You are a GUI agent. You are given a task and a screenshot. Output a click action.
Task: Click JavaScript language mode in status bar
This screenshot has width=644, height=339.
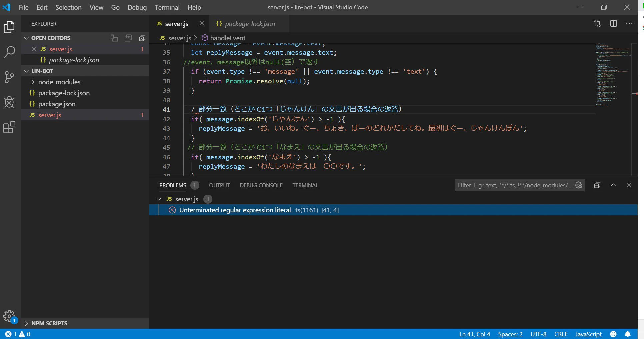[x=588, y=334]
